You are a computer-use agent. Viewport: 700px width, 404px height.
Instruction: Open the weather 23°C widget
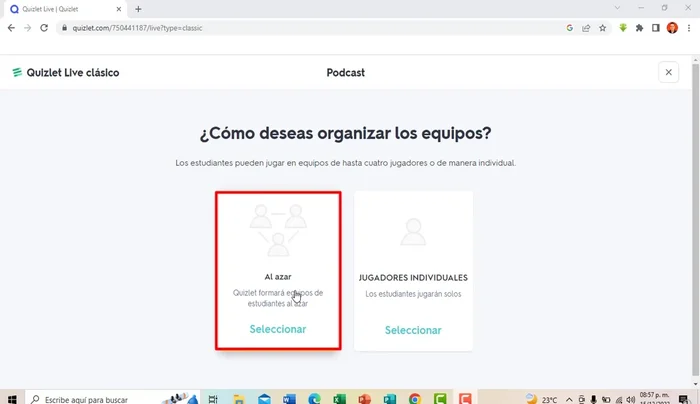click(541, 399)
